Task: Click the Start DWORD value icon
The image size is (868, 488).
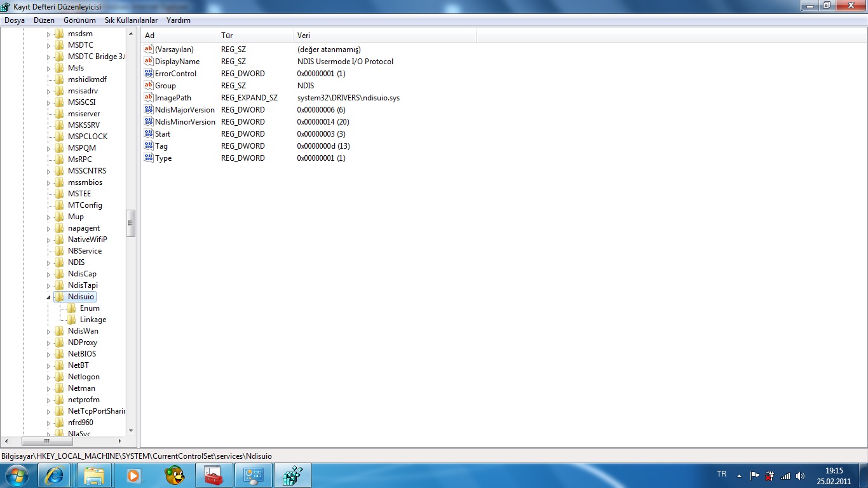Action: [x=149, y=134]
